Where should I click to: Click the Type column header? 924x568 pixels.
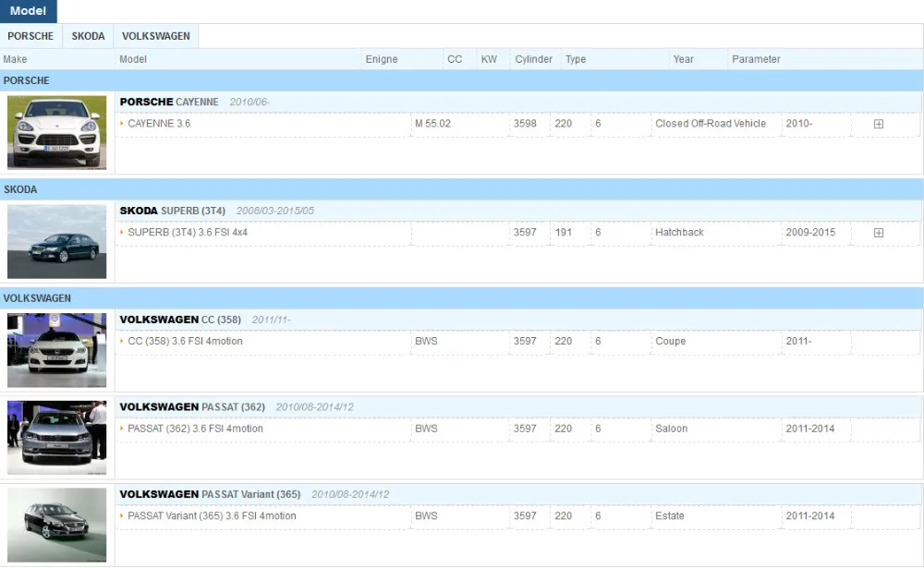pos(576,59)
